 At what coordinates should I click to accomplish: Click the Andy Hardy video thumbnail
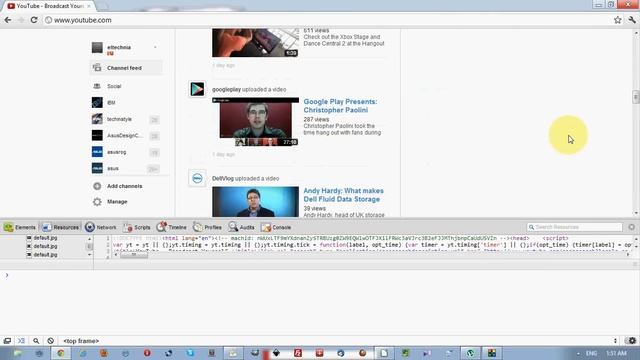[x=256, y=202]
